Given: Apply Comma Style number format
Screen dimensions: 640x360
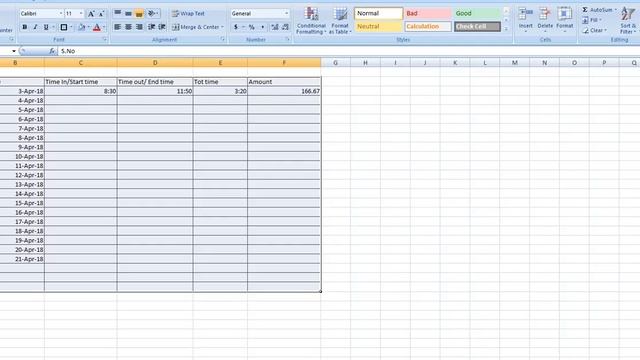Looking at the screenshot, I should 262,27.
